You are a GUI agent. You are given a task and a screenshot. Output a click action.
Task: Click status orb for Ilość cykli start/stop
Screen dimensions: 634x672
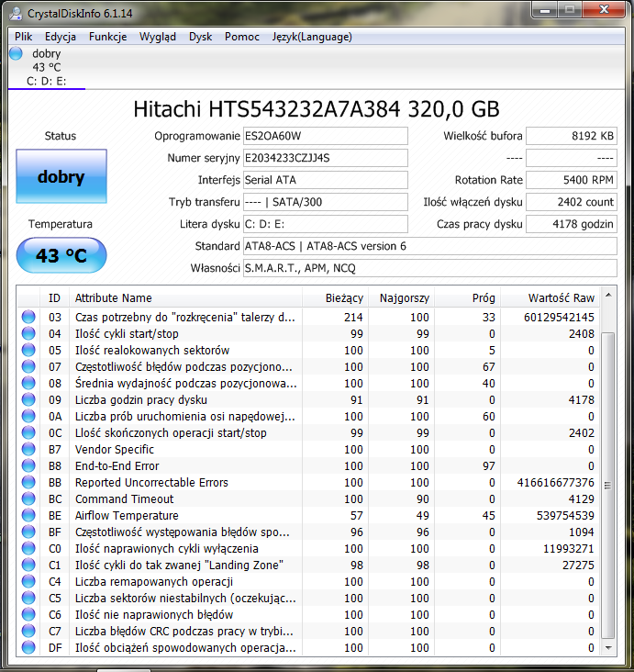tap(28, 333)
